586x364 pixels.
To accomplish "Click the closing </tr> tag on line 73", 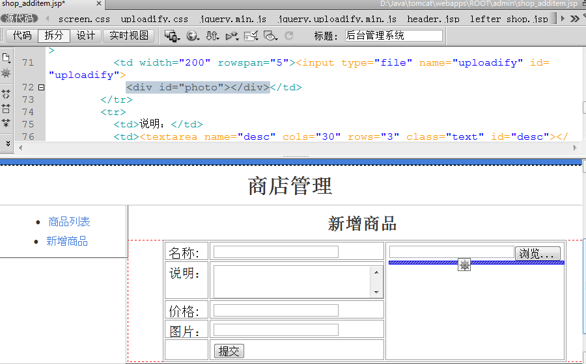I will 117,100.
